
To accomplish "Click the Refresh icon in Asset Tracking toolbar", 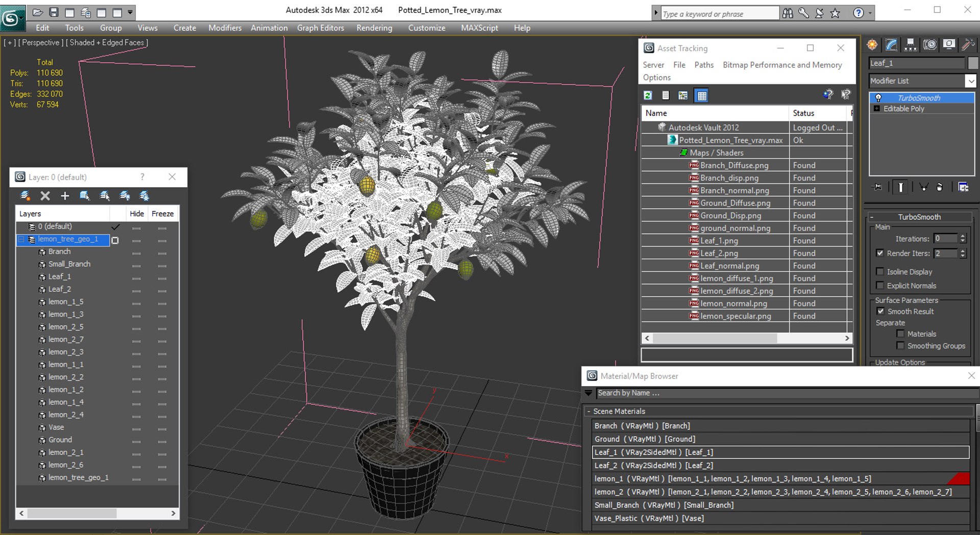I will coord(648,95).
